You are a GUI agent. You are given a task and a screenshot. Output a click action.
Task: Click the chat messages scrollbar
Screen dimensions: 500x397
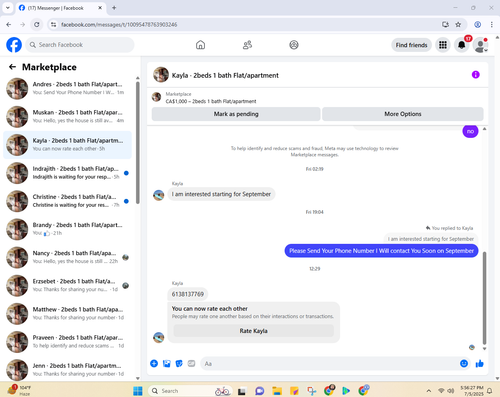[x=484, y=298]
